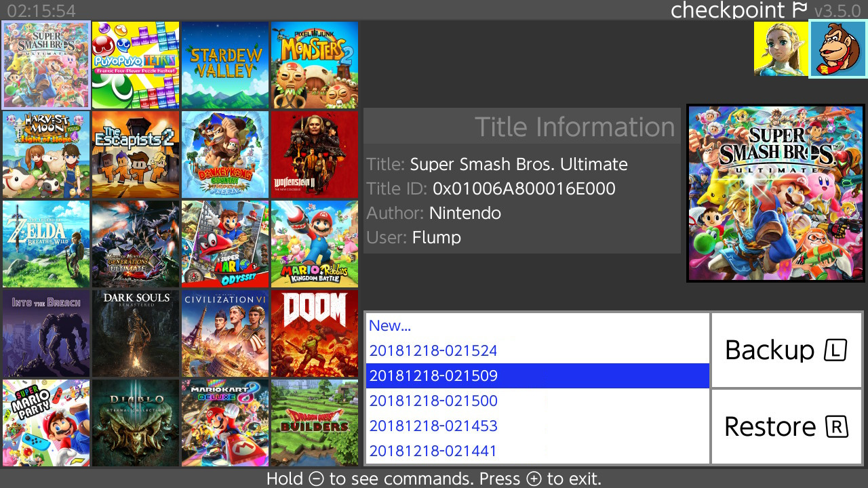Select the Donkey Kong user avatar
The width and height of the screenshot is (868, 488).
pyautogui.click(x=838, y=49)
